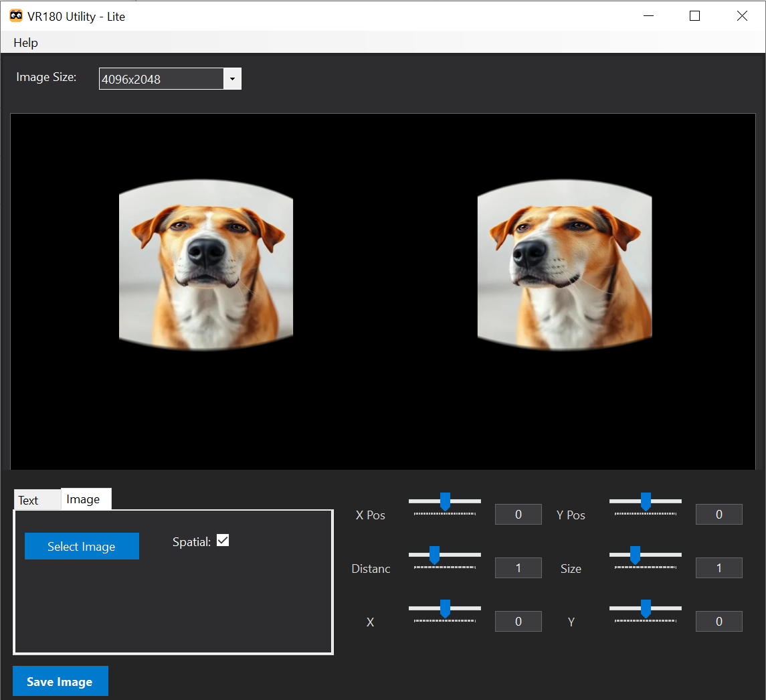Click the 4096x2048 image size field

coord(161,79)
